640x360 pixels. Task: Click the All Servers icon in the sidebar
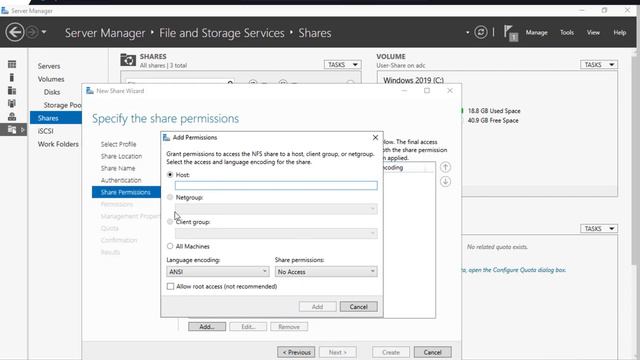point(12,90)
